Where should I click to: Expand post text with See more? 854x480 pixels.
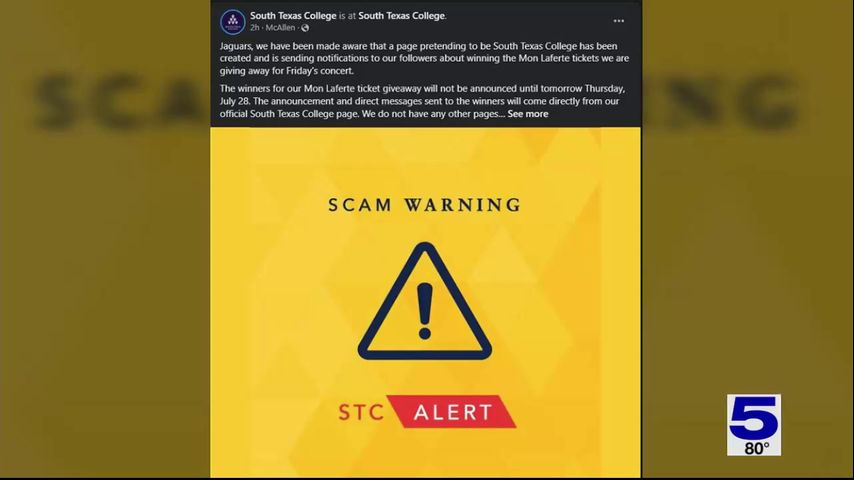point(528,114)
